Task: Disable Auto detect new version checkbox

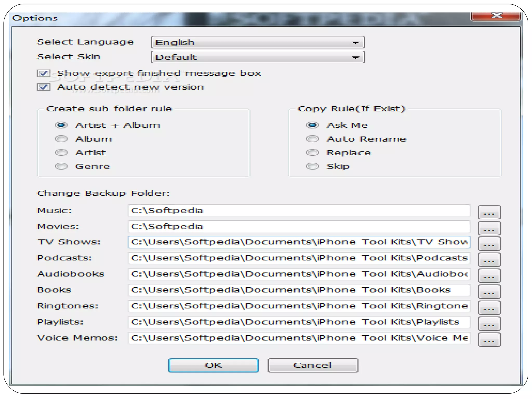Action: (x=43, y=87)
